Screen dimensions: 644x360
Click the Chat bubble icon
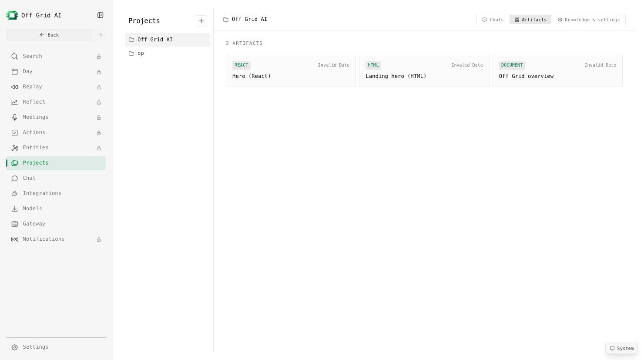point(15,178)
